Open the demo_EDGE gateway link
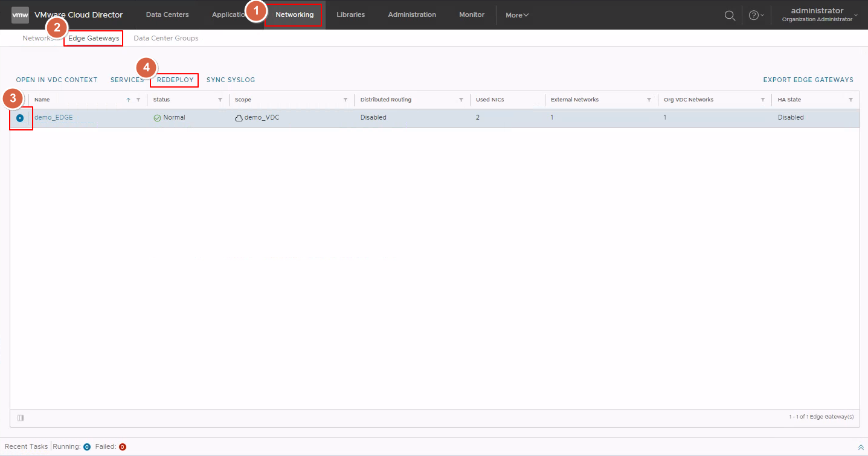The width and height of the screenshot is (868, 456). coord(53,117)
